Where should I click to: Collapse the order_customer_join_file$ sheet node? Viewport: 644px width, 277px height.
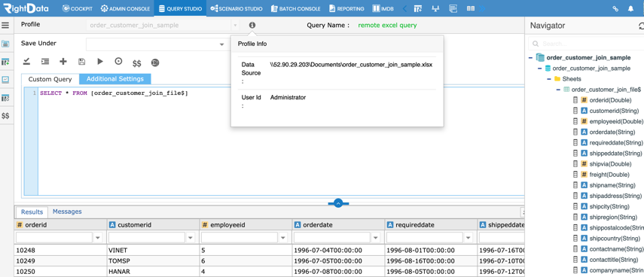(559, 90)
